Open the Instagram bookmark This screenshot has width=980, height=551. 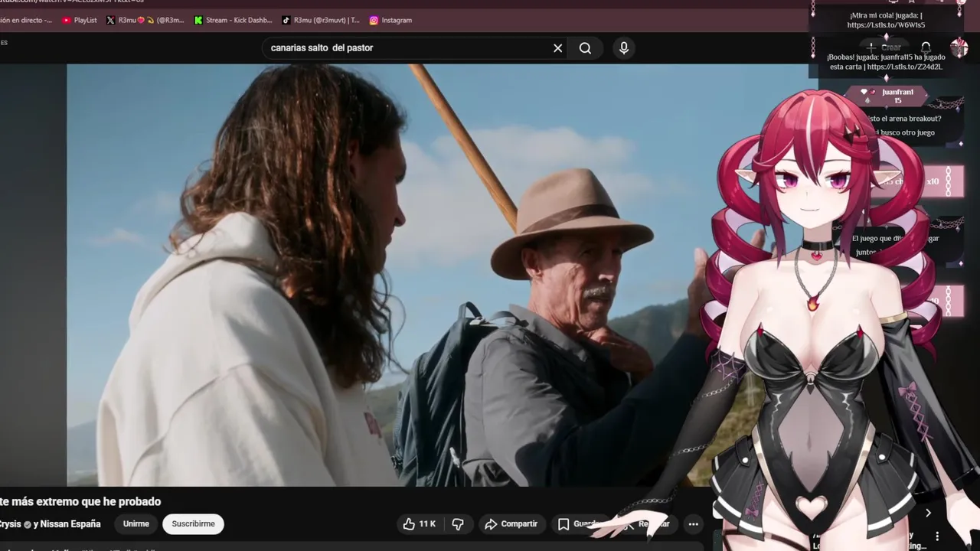coord(390,20)
